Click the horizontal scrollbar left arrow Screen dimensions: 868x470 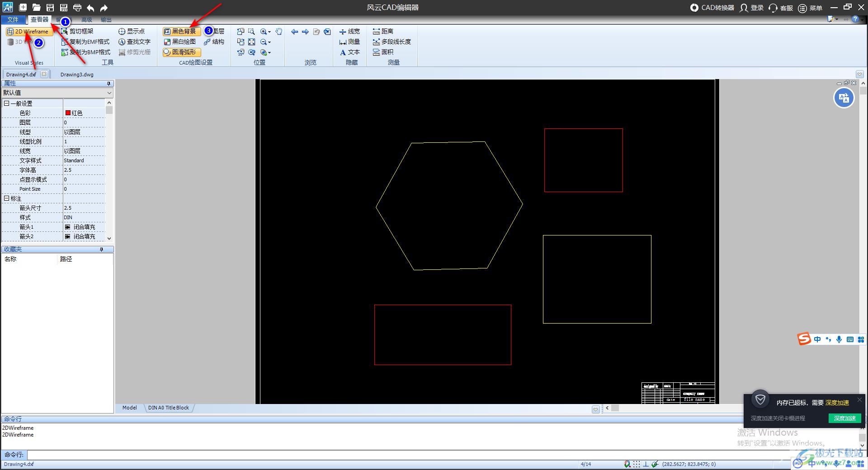coord(607,408)
